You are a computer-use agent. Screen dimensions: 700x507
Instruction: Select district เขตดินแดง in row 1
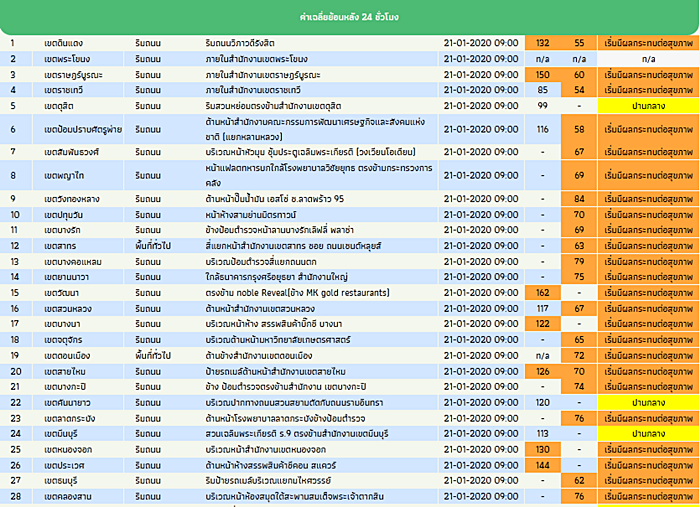(x=64, y=43)
